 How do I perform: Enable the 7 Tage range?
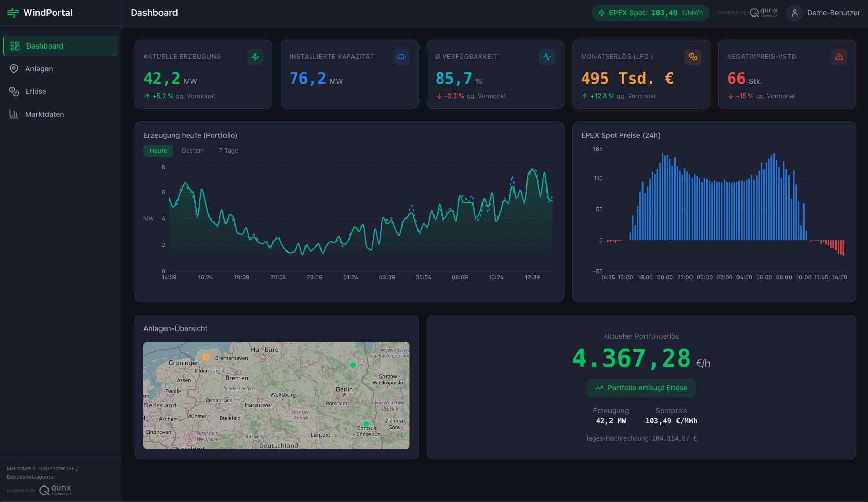point(228,150)
